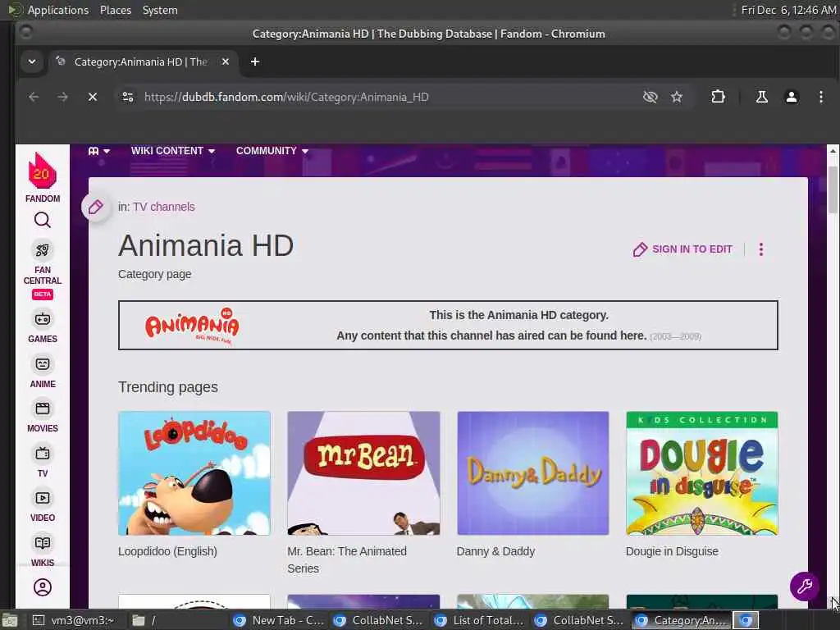840x630 pixels.
Task: Open the TV sidebar icon
Action: click(43, 454)
